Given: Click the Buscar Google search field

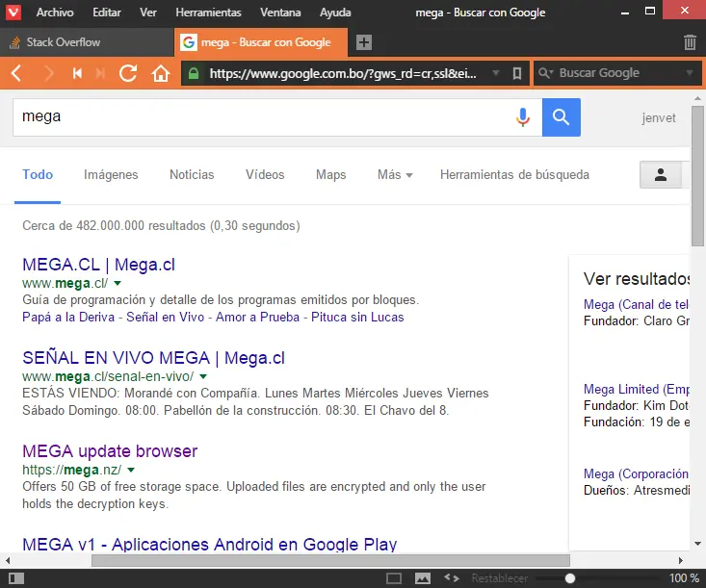Looking at the screenshot, I should pos(619,73).
